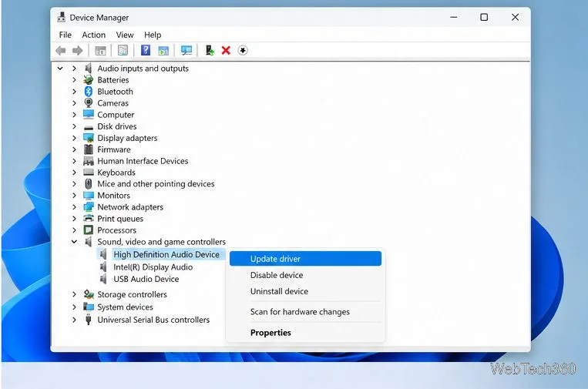Viewport: 588px width, 389px height.
Task: Click the Cameras webcam icon
Action: click(89, 103)
